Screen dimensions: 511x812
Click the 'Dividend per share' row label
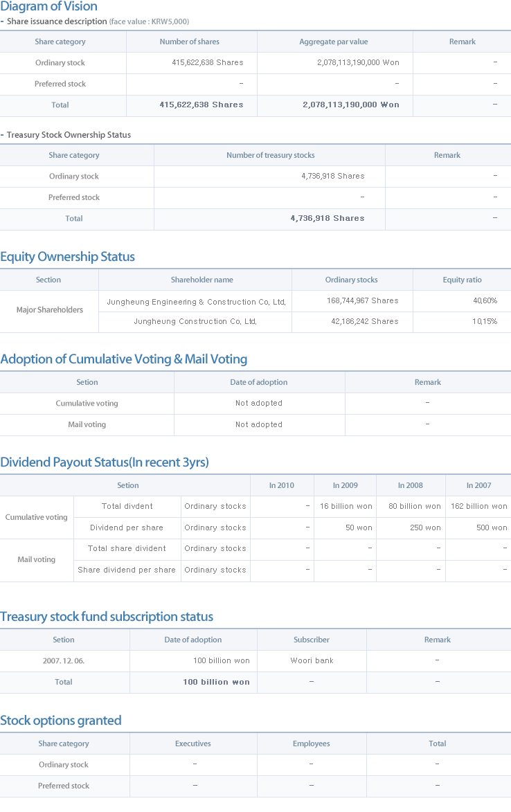pyautogui.click(x=127, y=527)
